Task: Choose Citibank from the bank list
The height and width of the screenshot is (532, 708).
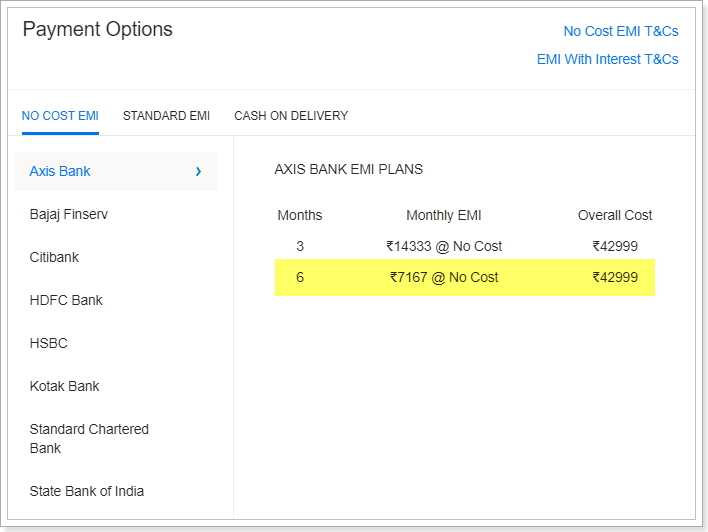Action: (x=54, y=257)
